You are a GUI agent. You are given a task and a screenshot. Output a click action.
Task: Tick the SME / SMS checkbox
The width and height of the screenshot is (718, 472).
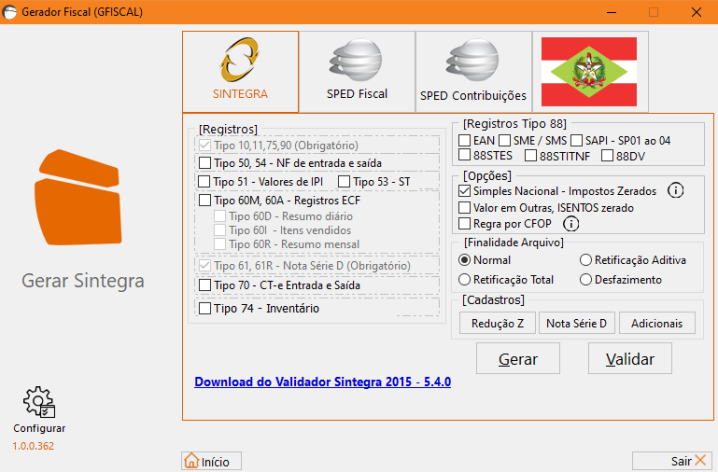[x=505, y=140]
